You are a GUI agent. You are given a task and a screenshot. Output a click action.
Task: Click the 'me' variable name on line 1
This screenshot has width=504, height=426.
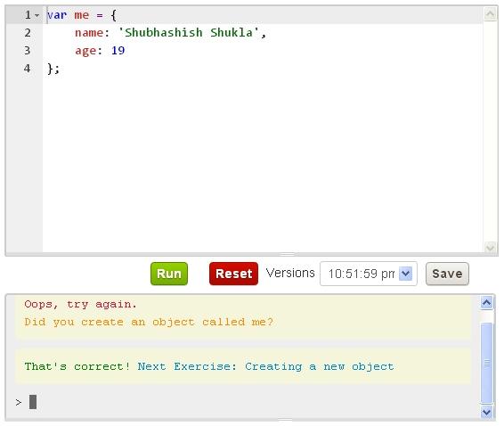point(82,15)
